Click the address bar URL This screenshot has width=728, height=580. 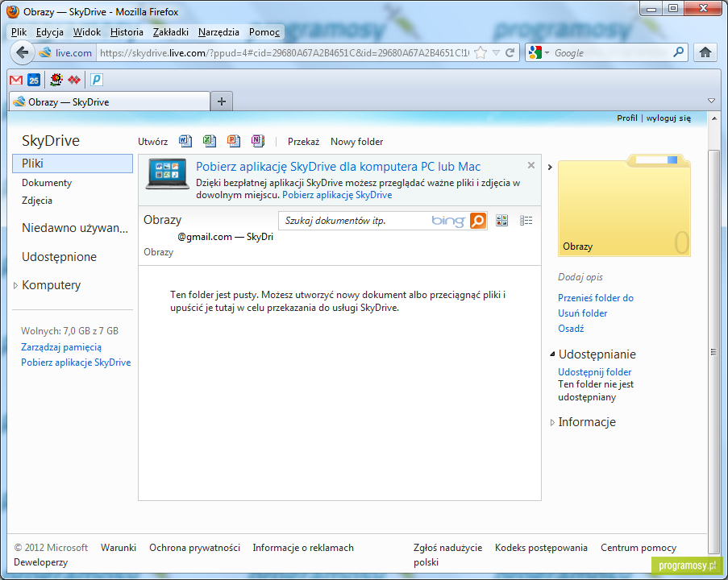click(x=284, y=53)
